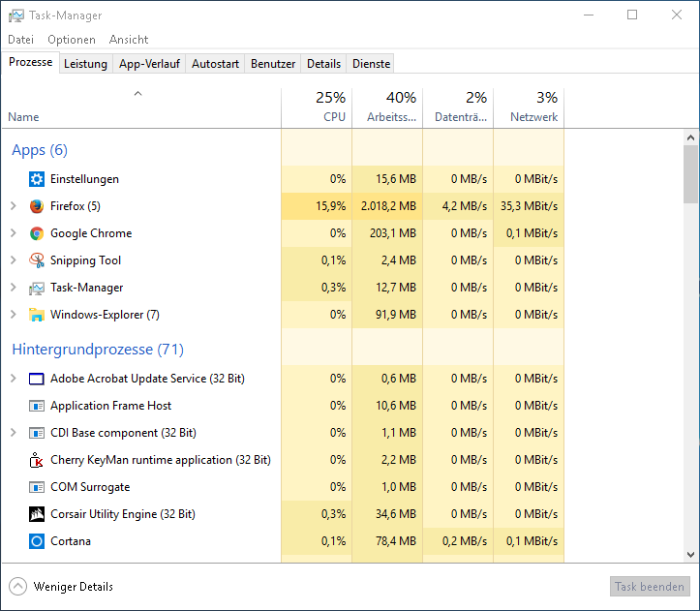This screenshot has height=611, width=700.
Task: Open the Ansicht menu
Action: pyautogui.click(x=129, y=40)
